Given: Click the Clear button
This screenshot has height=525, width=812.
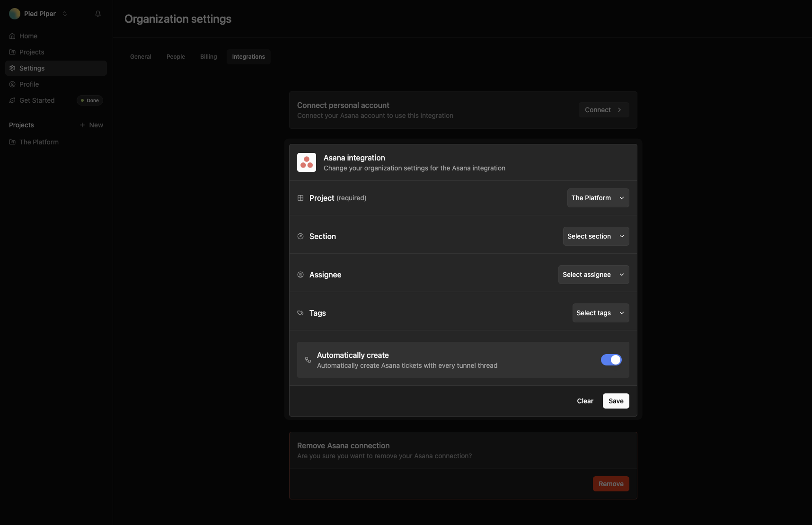Looking at the screenshot, I should click(585, 401).
